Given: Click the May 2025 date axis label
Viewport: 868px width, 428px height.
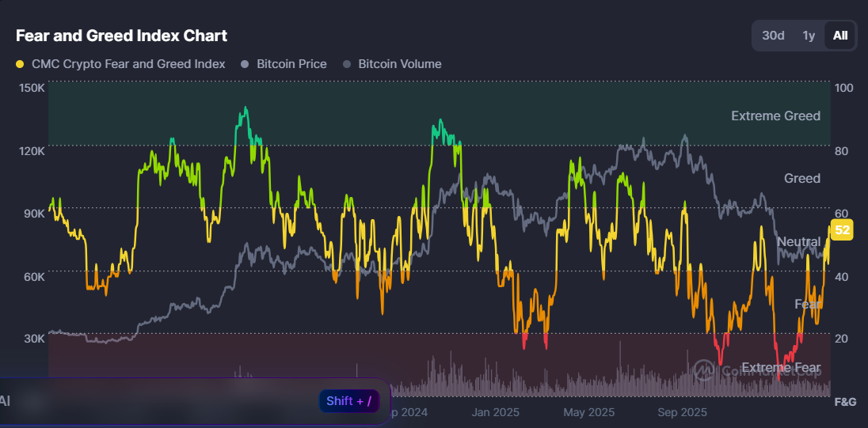Looking at the screenshot, I should (x=588, y=412).
